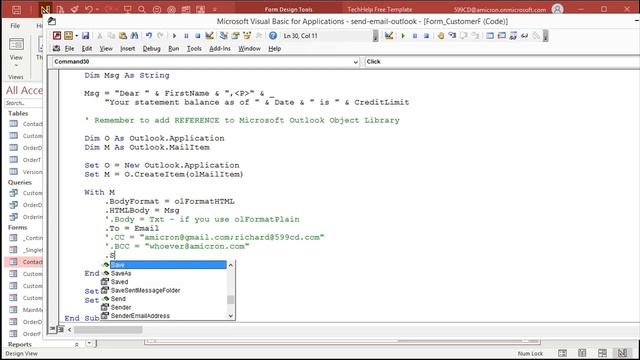Image resolution: width=640 pixels, height=360 pixels.
Task: Click the blue Help question mark icon
Action: (273, 36)
